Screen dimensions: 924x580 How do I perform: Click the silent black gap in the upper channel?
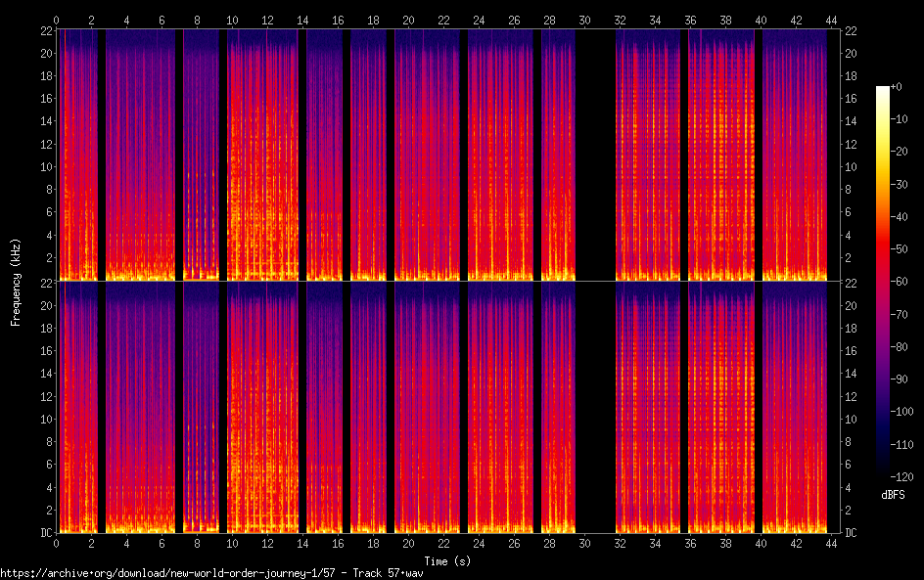point(594,155)
